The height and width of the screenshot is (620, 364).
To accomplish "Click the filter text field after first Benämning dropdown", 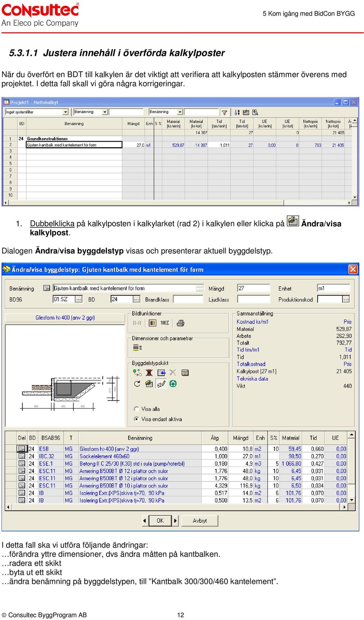I will 126,112.
